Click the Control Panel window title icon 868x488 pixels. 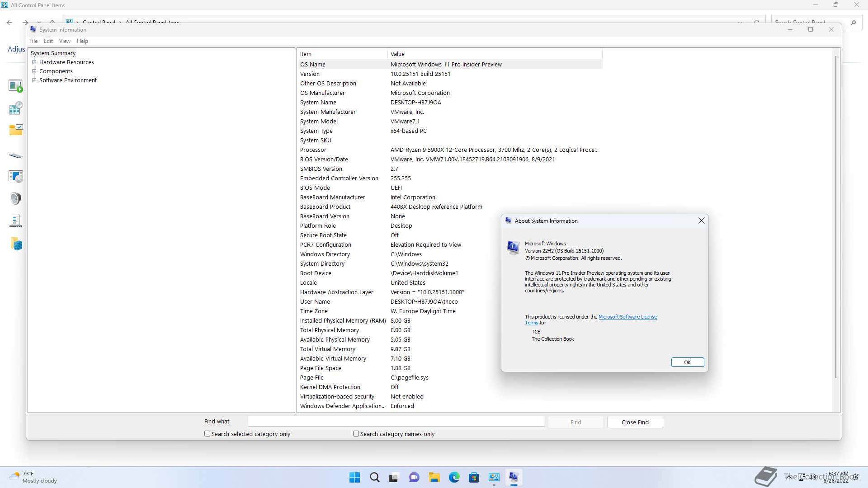coord(5,5)
